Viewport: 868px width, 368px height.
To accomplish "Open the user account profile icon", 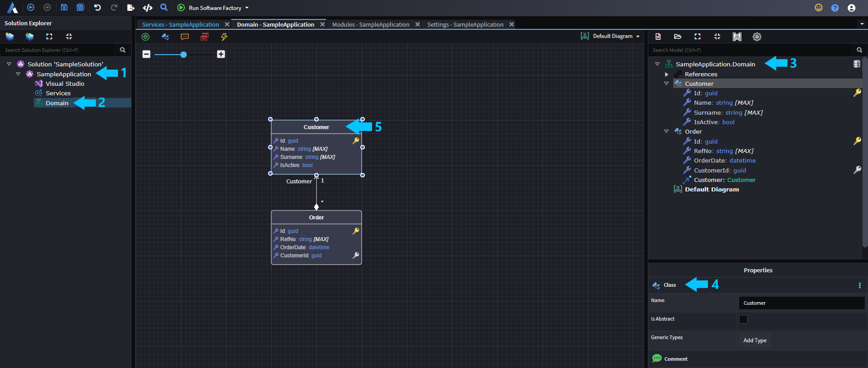I will (x=851, y=8).
